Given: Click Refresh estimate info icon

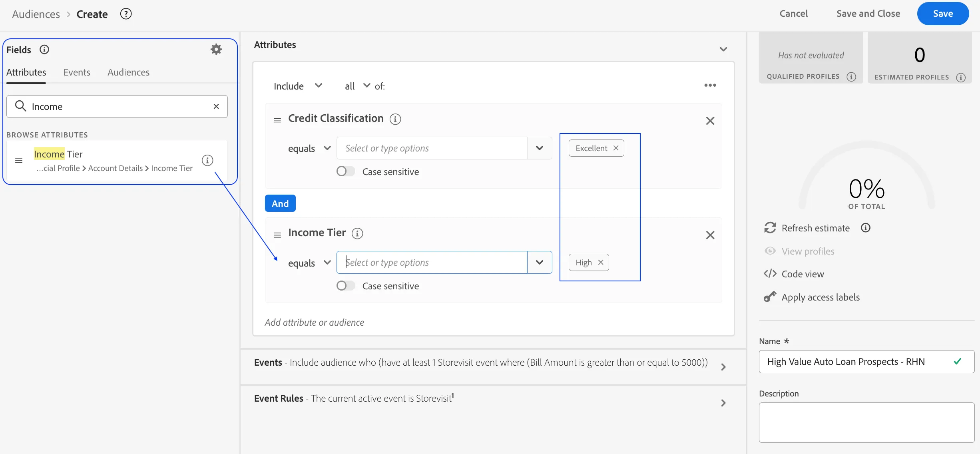Looking at the screenshot, I should pyautogui.click(x=866, y=228).
